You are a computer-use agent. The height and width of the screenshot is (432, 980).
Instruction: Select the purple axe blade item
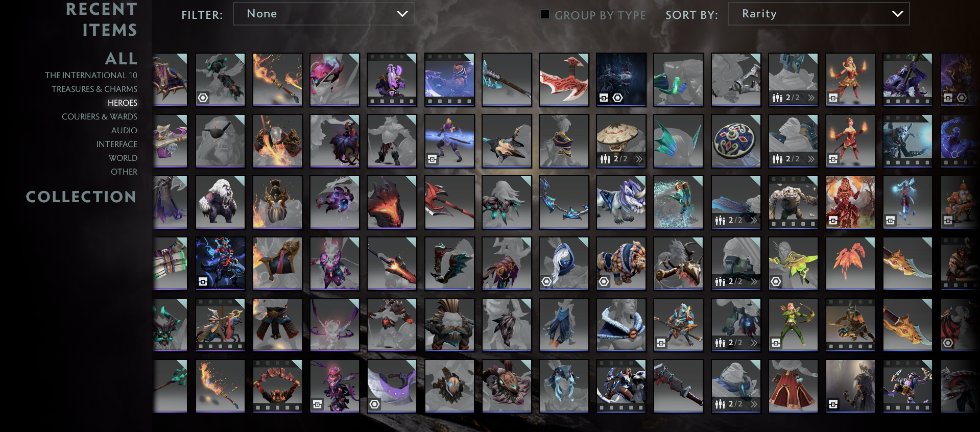(392, 386)
